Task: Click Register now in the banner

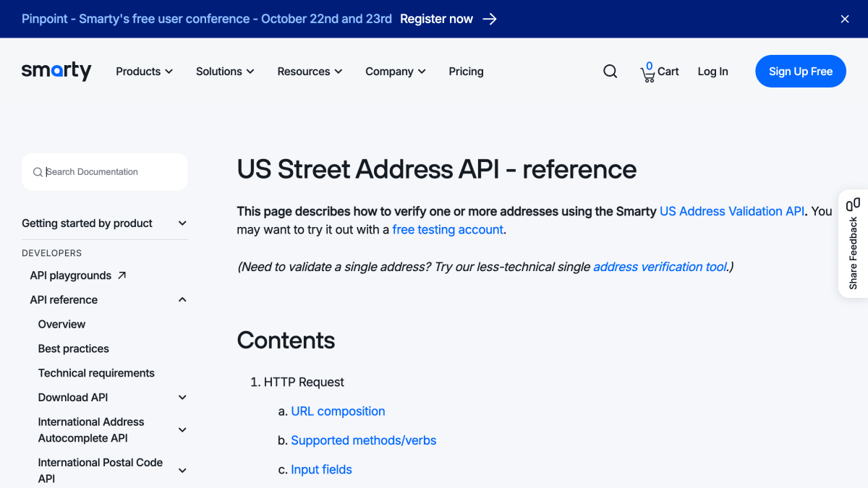Action: click(436, 19)
